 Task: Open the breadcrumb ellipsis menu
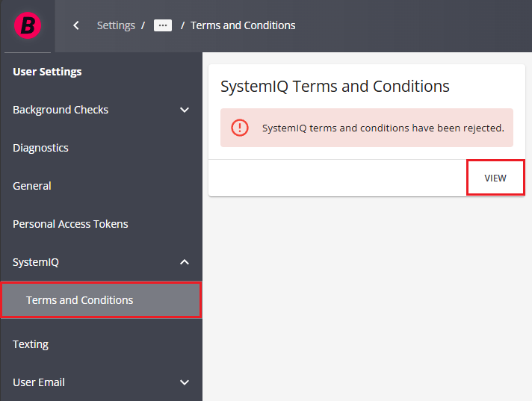(x=163, y=25)
